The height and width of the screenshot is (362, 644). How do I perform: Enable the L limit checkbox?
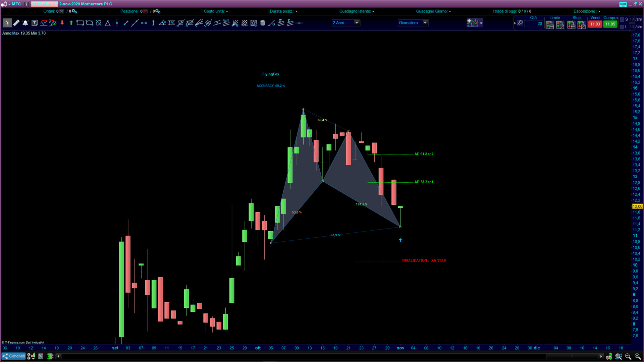[x=622, y=27]
